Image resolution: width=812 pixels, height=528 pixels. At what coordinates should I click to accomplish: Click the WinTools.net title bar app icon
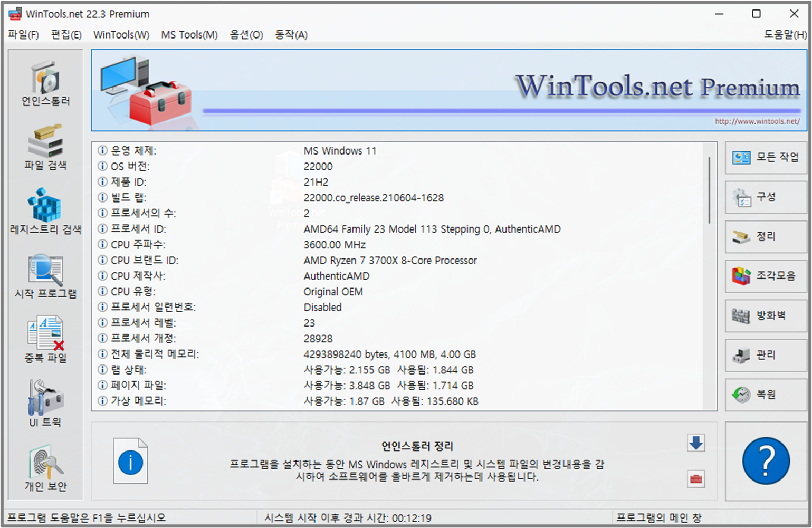pyautogui.click(x=15, y=14)
